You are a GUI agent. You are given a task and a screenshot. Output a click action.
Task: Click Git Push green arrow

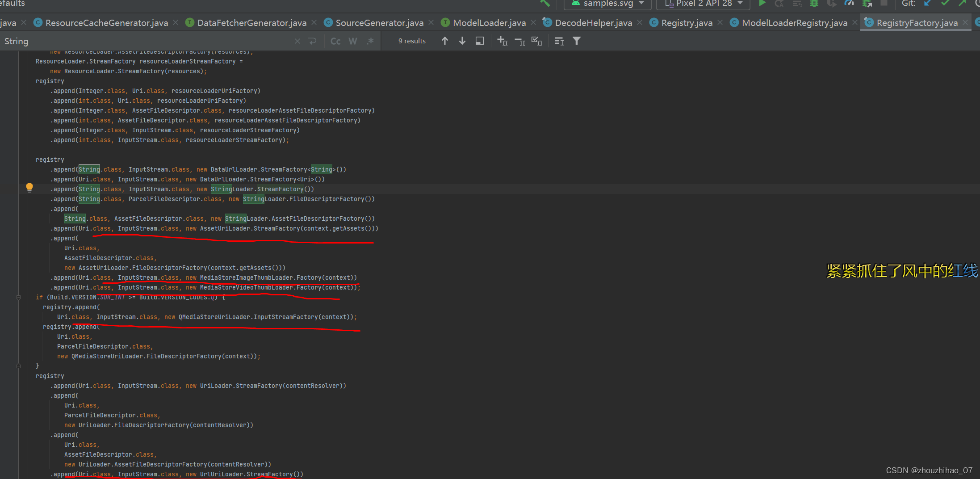(x=963, y=3)
